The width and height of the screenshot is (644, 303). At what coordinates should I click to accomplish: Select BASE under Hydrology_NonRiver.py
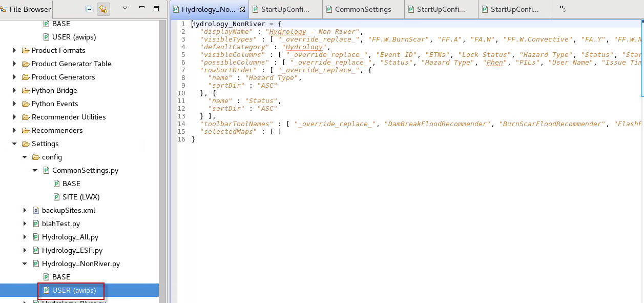61,277
